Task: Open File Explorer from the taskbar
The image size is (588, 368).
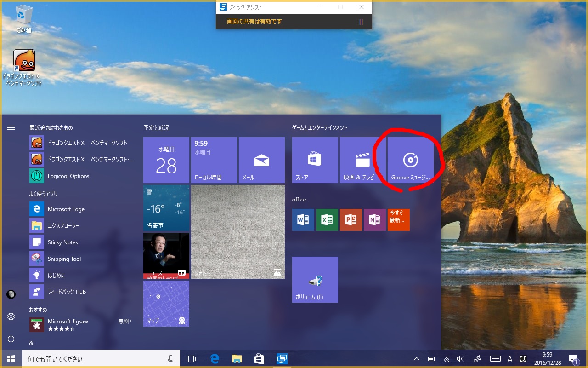Action: click(x=237, y=359)
